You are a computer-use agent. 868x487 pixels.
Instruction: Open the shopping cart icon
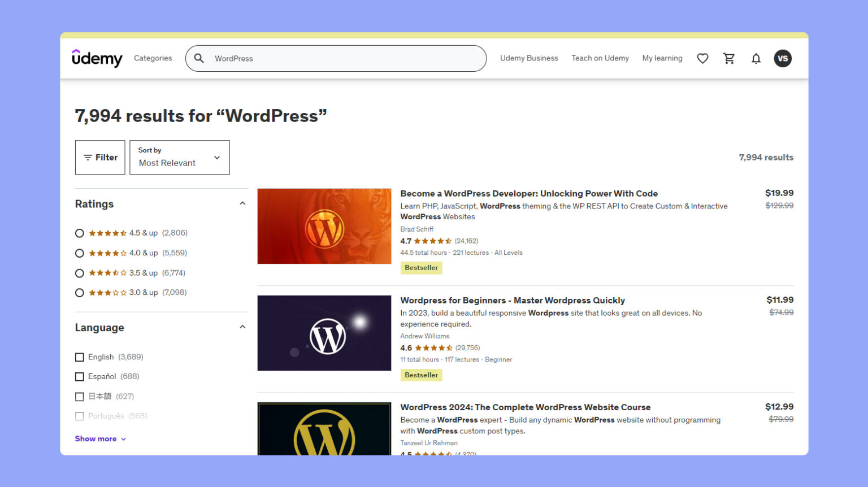coord(729,58)
